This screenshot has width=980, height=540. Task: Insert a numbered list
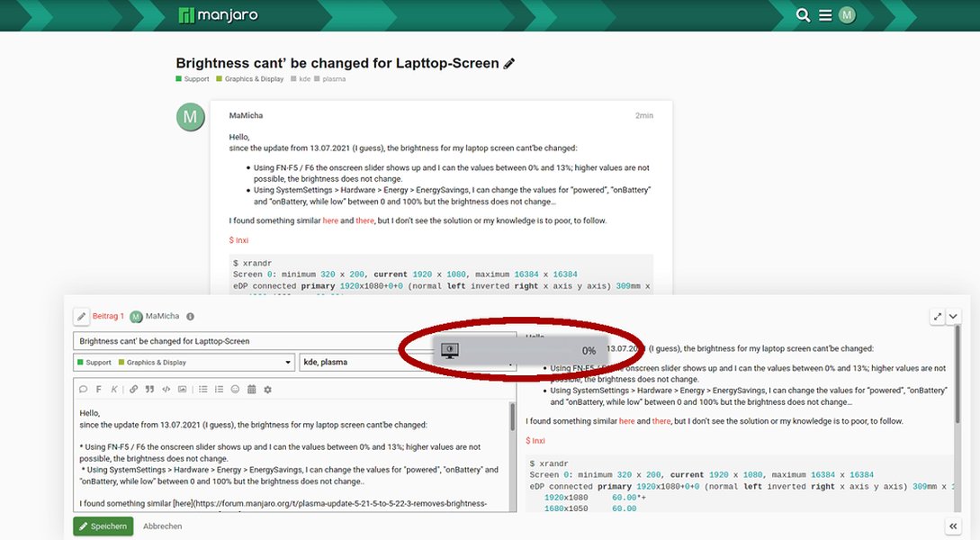click(x=219, y=390)
